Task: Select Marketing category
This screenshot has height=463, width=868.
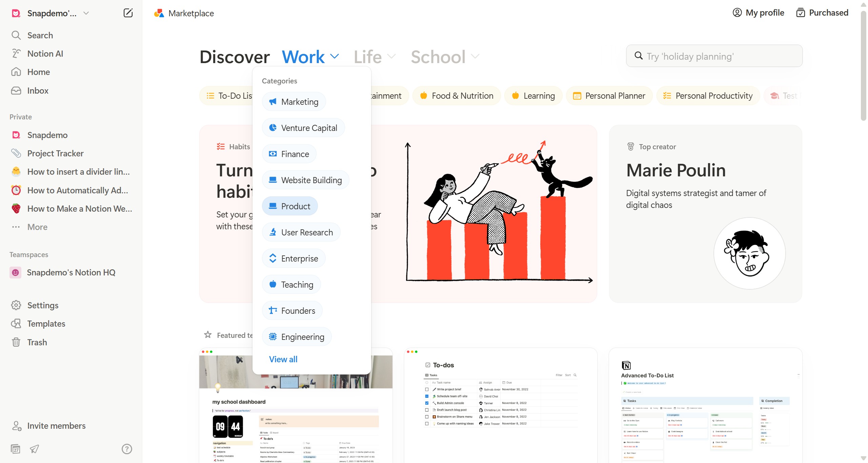Action: [x=294, y=102]
